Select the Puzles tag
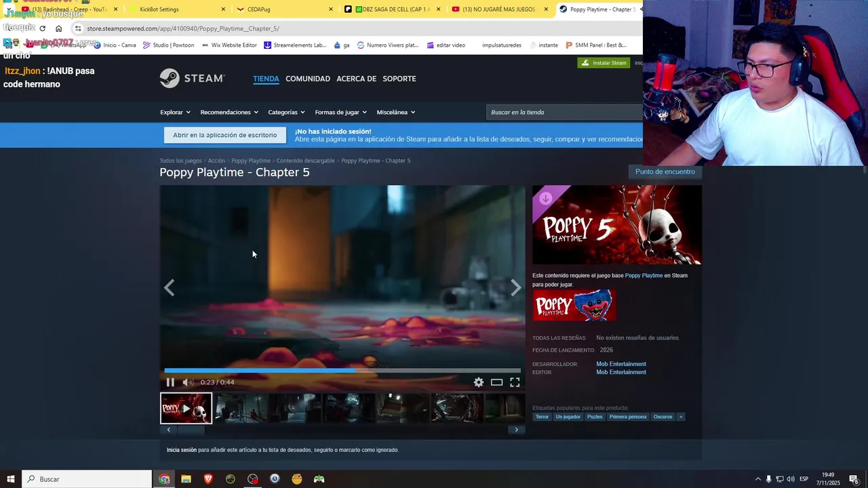 click(x=595, y=417)
